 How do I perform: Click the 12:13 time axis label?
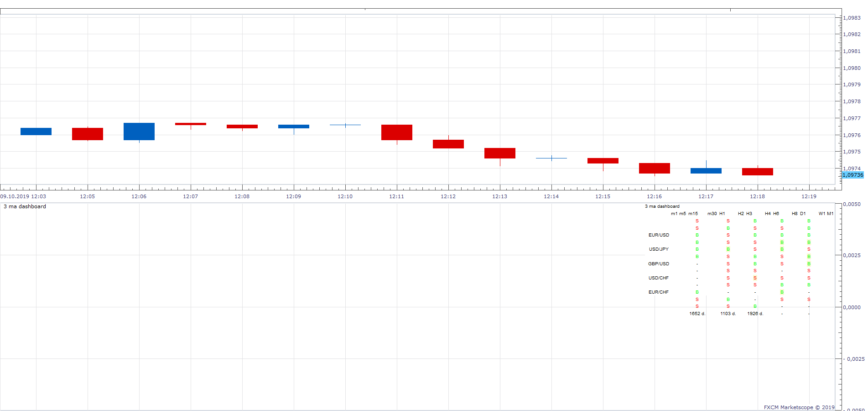(x=500, y=196)
